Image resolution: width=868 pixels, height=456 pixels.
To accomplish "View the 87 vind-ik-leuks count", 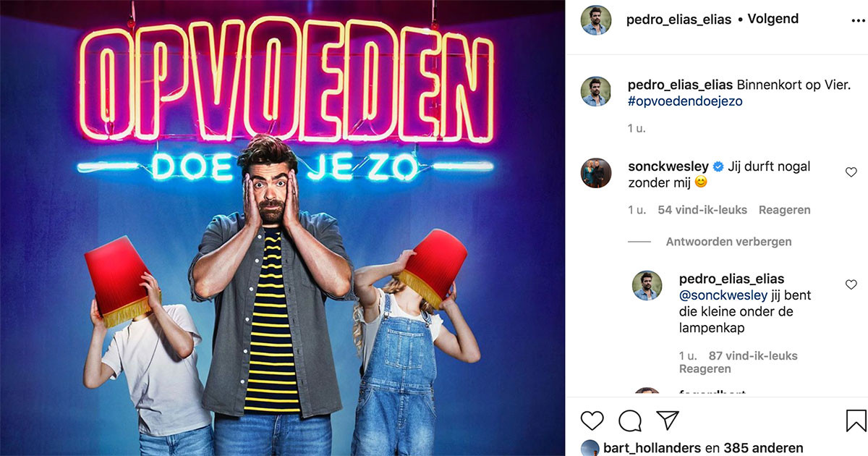I will [x=752, y=355].
